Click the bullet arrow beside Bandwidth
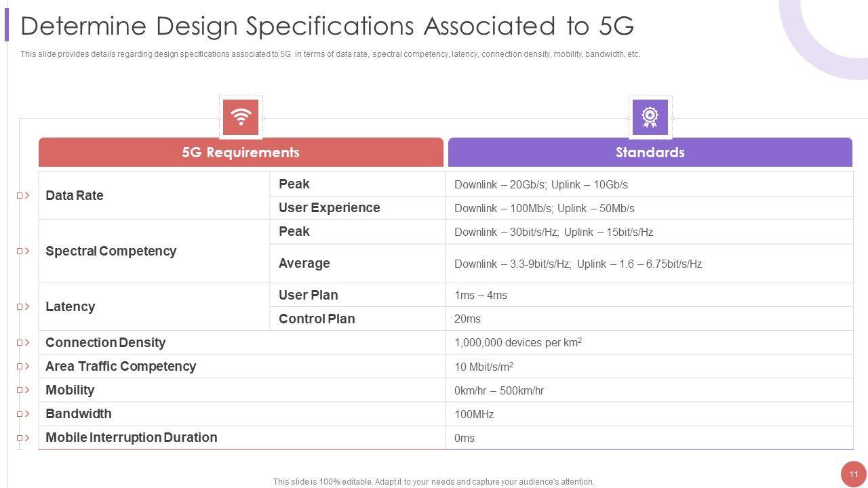The width and height of the screenshot is (868, 488). [24, 413]
